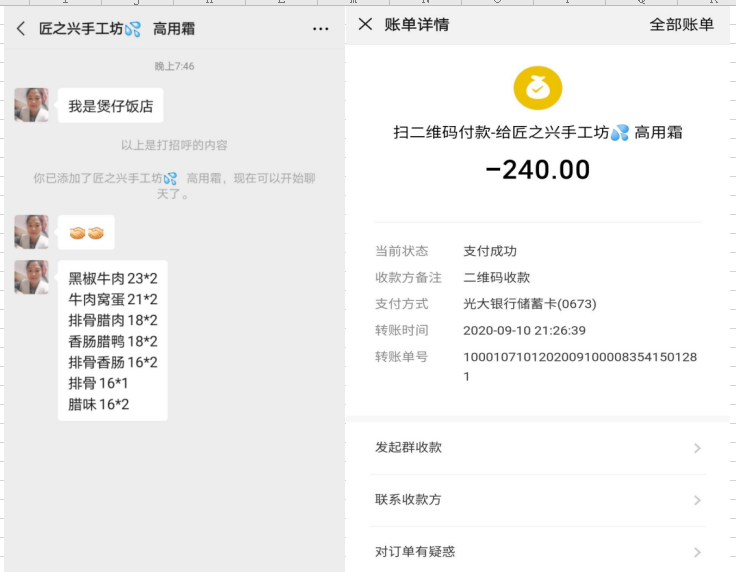Click the -240.00 payment amount
The width and height of the screenshot is (736, 572).
click(x=538, y=170)
